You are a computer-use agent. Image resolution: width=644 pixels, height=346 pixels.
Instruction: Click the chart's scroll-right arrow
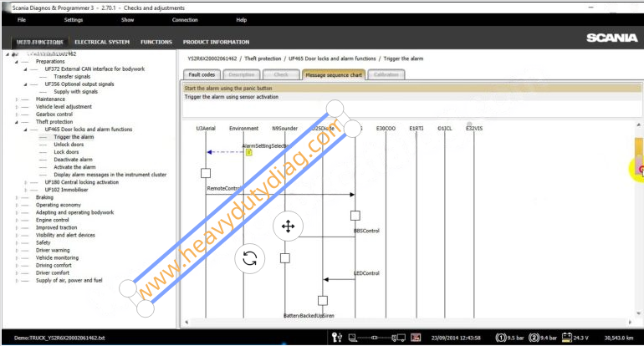(631, 323)
